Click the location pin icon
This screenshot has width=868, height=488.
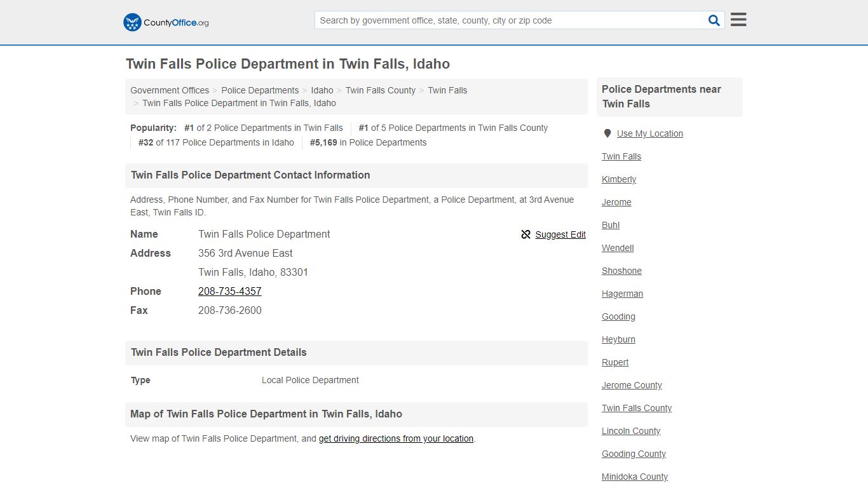pyautogui.click(x=607, y=133)
